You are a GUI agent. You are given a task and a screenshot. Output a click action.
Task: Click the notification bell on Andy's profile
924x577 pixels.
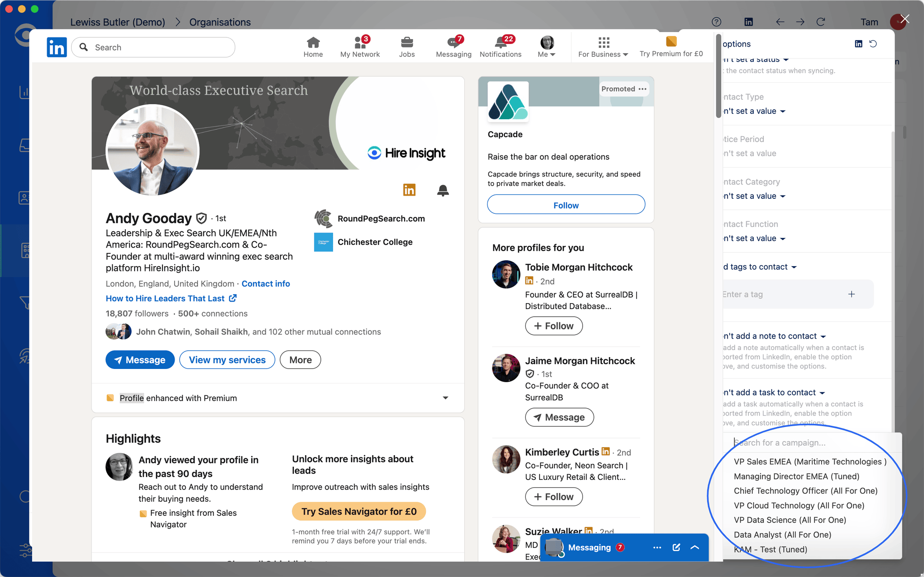point(443,190)
